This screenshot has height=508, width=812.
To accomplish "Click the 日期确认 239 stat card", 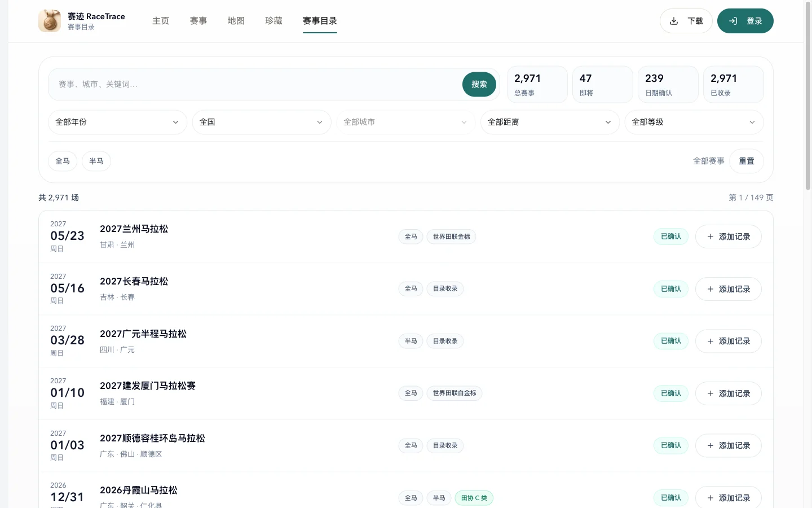I will coord(668,85).
